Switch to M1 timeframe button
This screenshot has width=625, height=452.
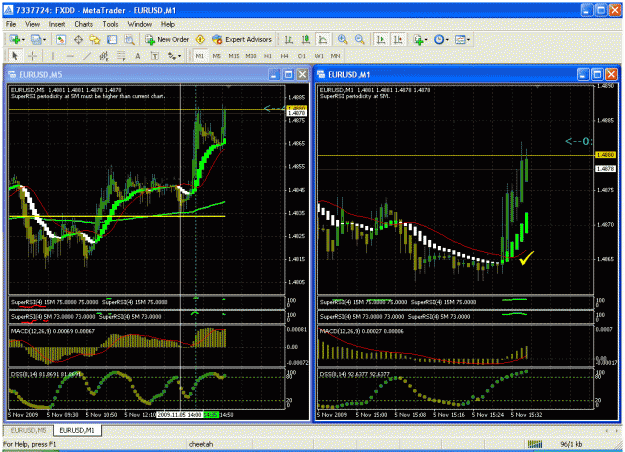199,56
